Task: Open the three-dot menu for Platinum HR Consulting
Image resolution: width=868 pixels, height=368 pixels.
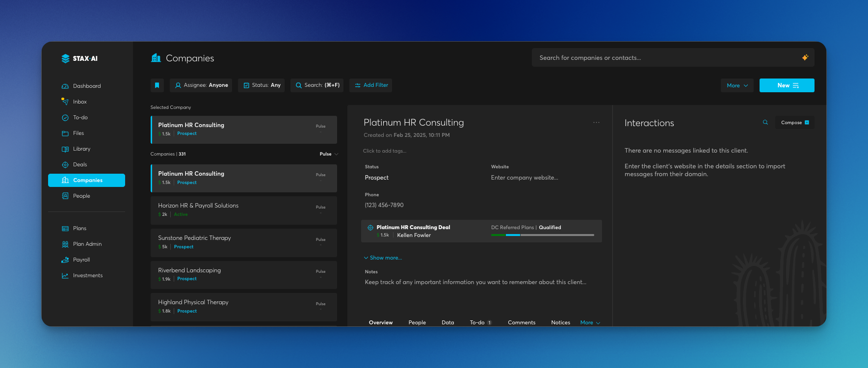Action: coord(596,123)
